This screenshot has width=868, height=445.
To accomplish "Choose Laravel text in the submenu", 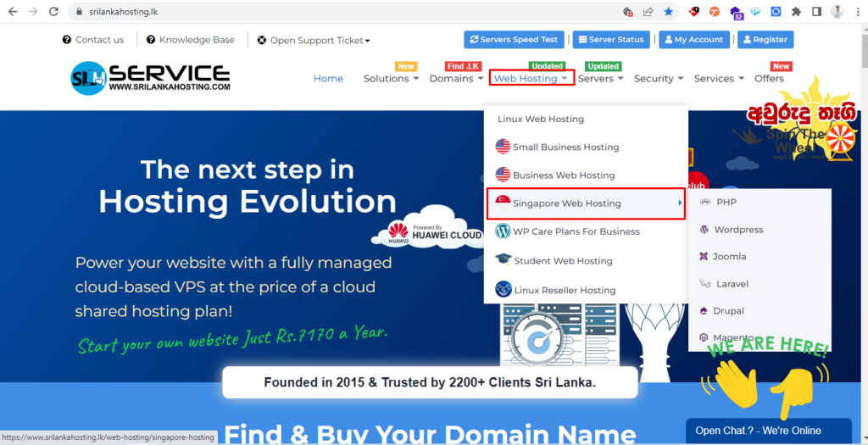I will pos(732,284).
